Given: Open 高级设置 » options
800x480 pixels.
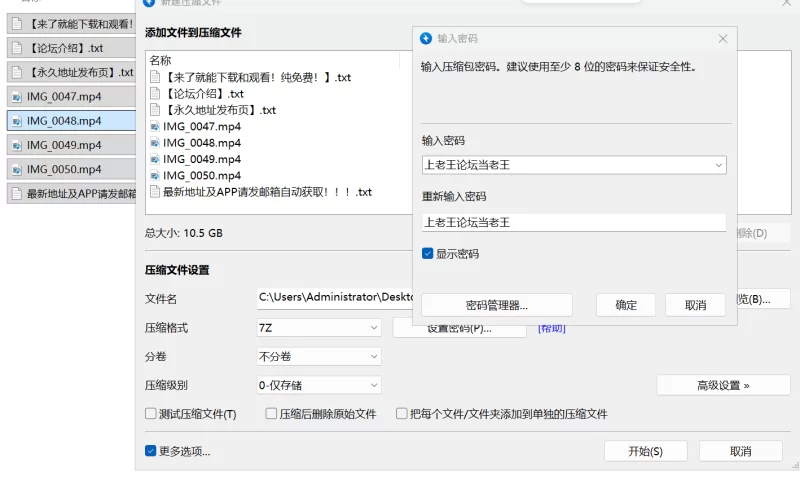Looking at the screenshot, I should [x=723, y=385].
